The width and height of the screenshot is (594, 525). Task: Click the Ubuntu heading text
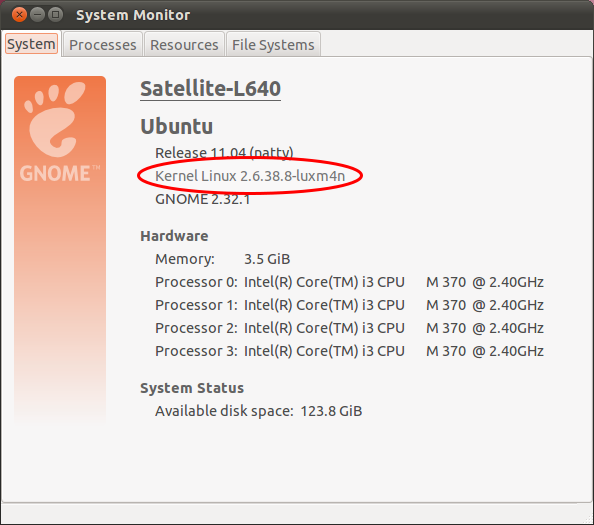[x=177, y=126]
